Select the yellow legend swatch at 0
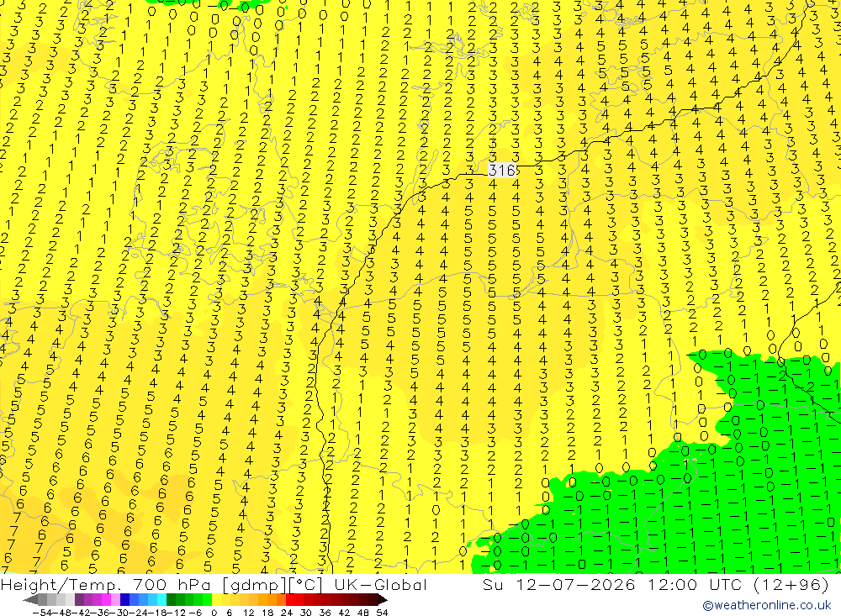The image size is (841, 616). tap(217, 600)
